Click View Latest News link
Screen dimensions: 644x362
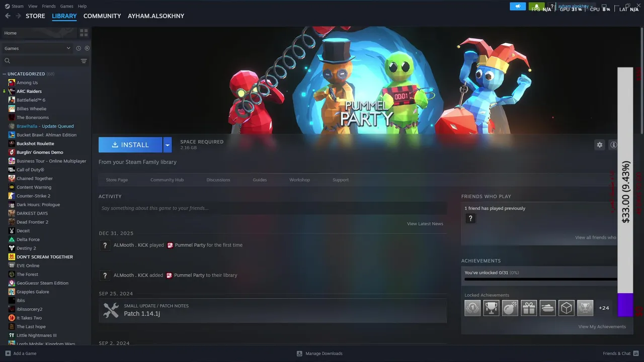[x=425, y=224]
